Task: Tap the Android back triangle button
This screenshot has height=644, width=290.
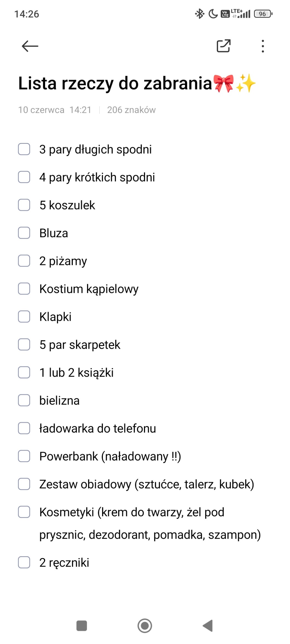Action: click(x=208, y=625)
